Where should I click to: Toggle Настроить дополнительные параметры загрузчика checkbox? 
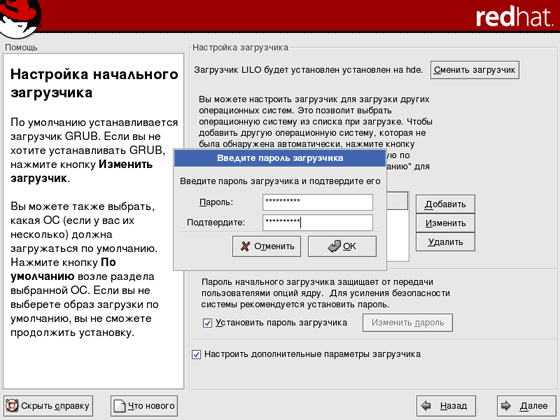[x=196, y=355]
